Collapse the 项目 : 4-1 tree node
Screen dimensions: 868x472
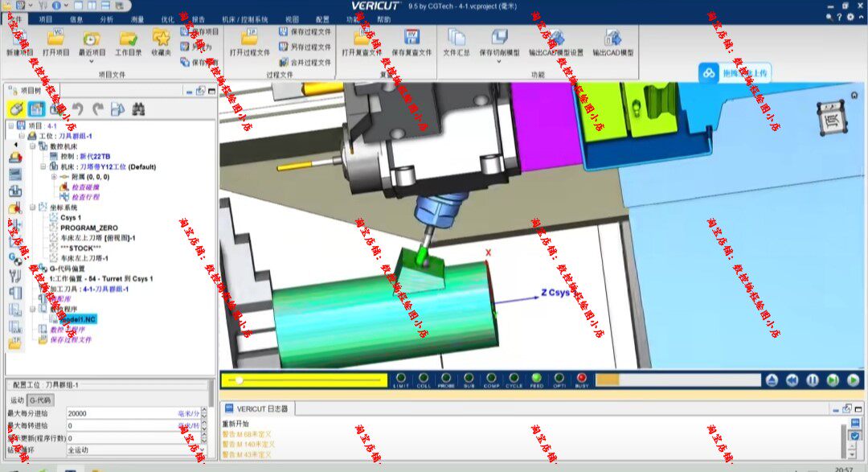pos(11,125)
